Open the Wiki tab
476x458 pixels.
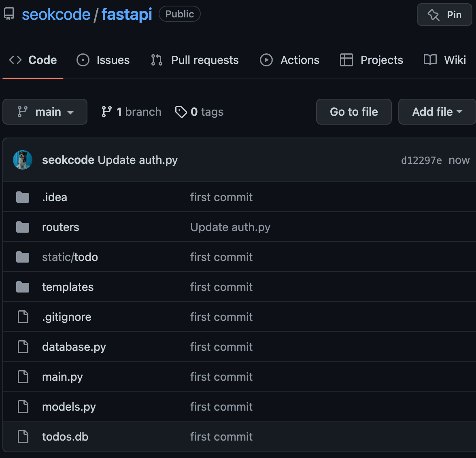[445, 60]
